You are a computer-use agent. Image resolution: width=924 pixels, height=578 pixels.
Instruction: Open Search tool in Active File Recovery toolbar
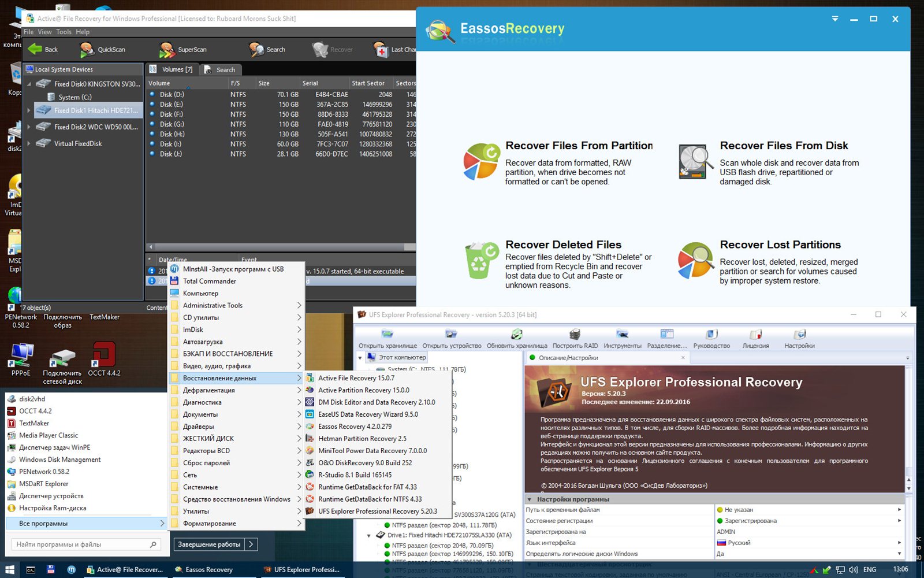[267, 50]
